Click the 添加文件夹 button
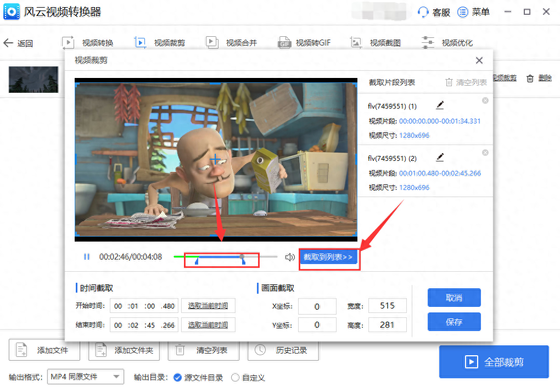 tap(124, 351)
